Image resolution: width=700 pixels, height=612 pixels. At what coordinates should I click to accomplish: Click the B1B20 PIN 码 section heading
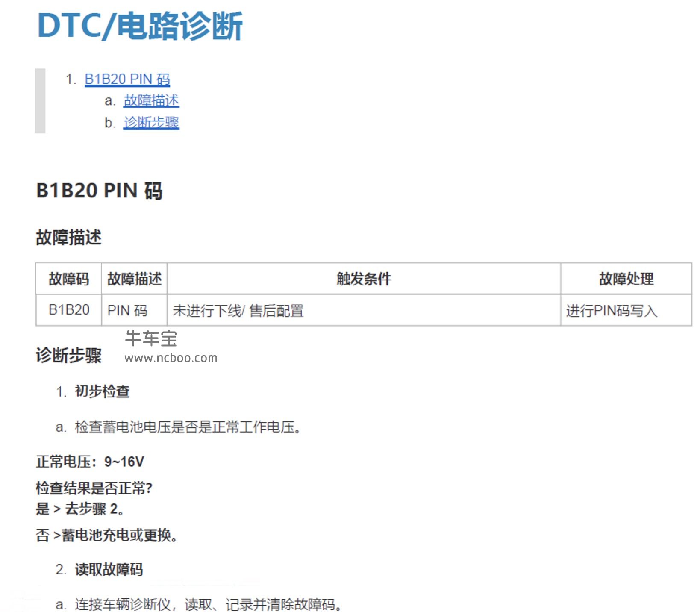(x=99, y=191)
